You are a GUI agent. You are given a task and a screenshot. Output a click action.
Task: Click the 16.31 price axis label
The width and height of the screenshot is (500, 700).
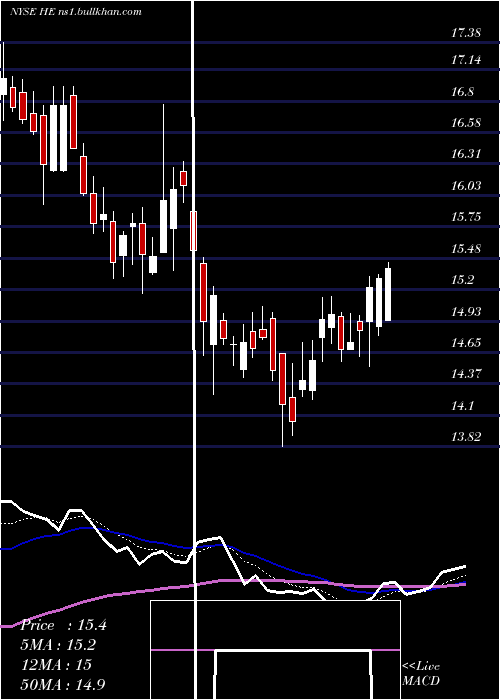coord(466,154)
